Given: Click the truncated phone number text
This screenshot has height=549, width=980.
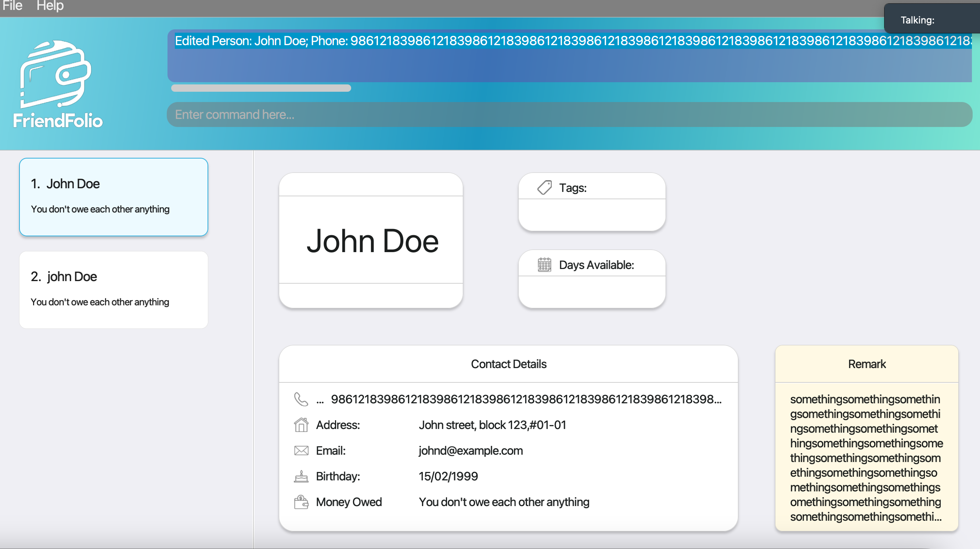Looking at the screenshot, I should [526, 399].
